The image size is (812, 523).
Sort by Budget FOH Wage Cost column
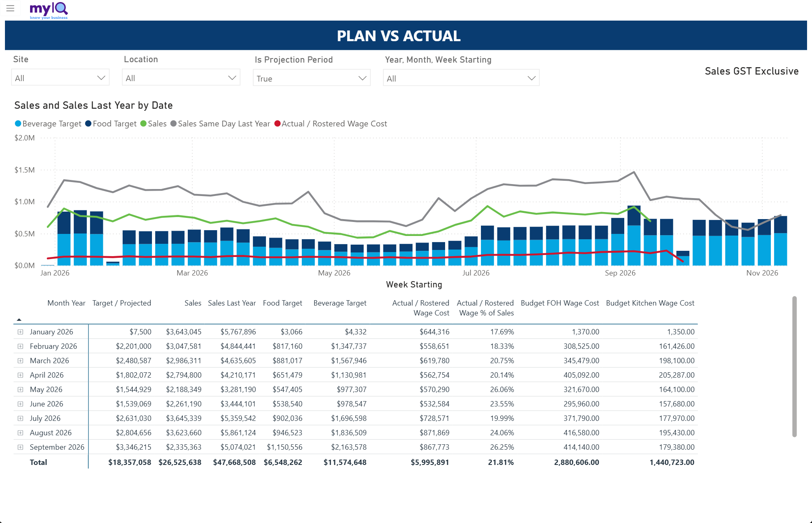click(x=560, y=303)
